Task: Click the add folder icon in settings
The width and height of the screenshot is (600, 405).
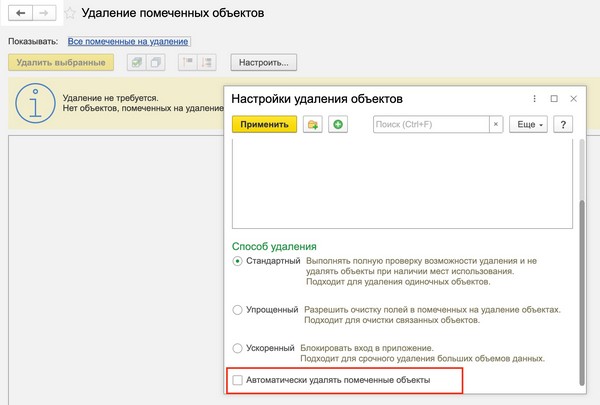Action: coord(313,125)
